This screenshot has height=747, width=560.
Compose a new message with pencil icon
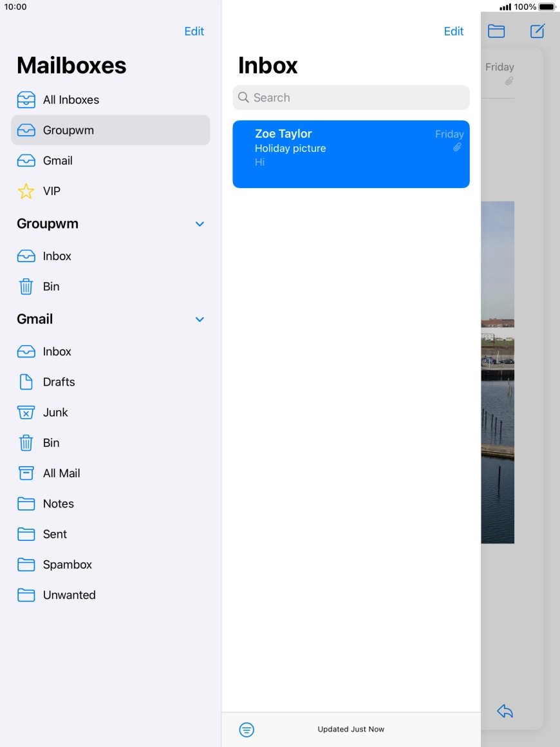tap(537, 31)
